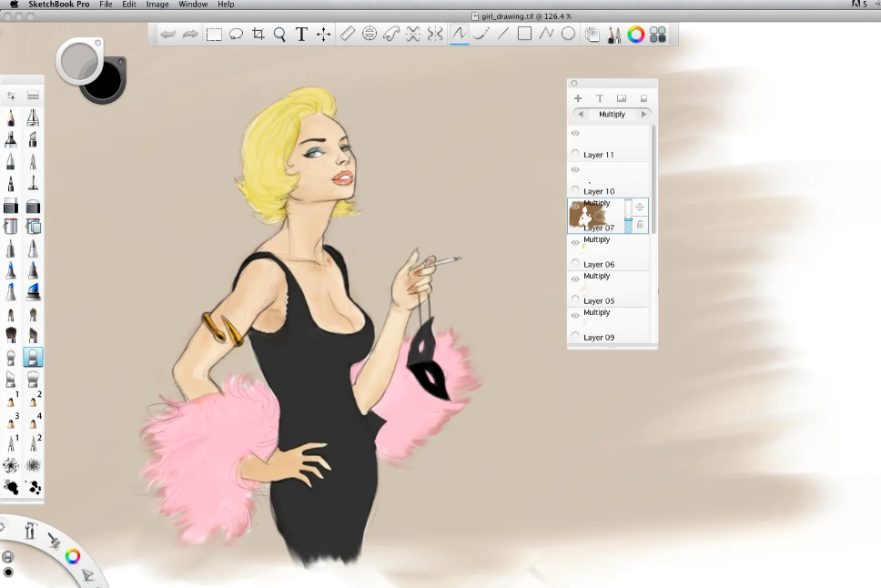Click the Undo arrow in the toolbar
881x588 pixels.
pyautogui.click(x=168, y=35)
